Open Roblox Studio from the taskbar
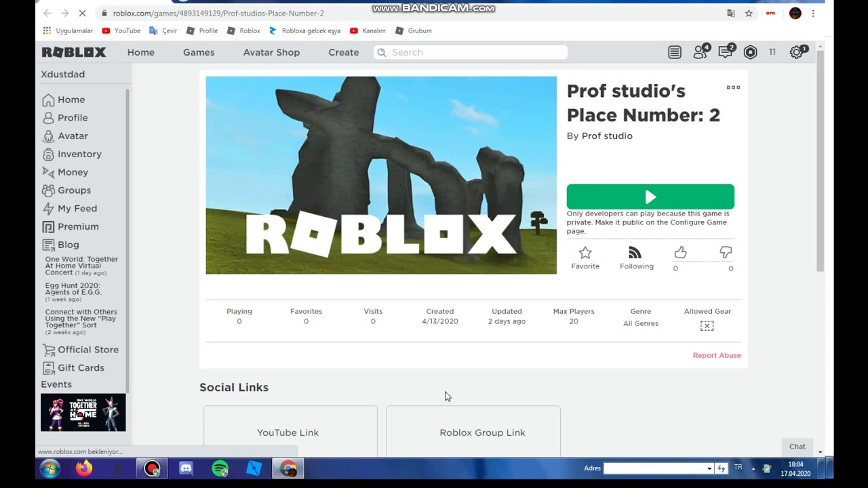The width and height of the screenshot is (868, 488). [x=254, y=468]
